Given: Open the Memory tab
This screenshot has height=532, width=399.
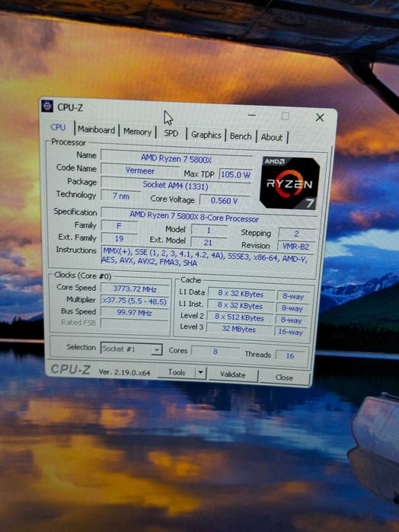Looking at the screenshot, I should point(137,132).
